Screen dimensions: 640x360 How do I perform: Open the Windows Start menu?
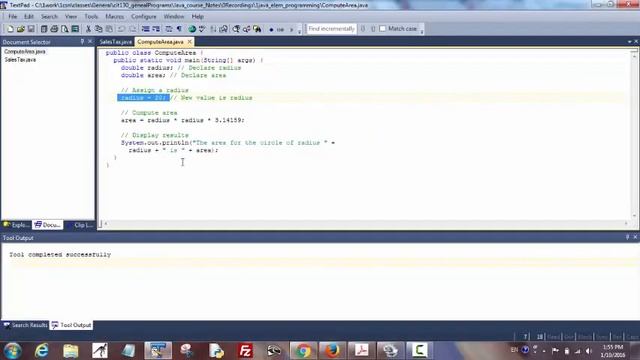pyautogui.click(x=12, y=351)
